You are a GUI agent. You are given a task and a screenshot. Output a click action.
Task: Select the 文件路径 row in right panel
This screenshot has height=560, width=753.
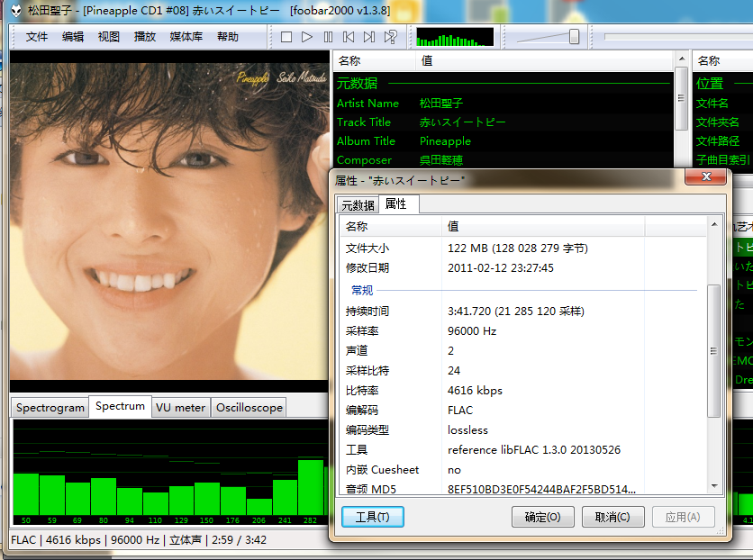point(723,141)
